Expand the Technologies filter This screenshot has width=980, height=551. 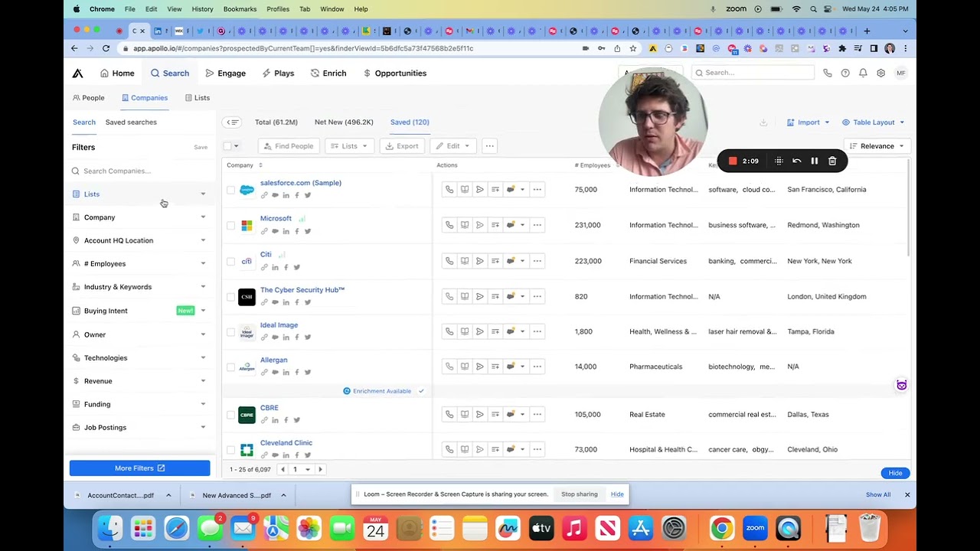(139, 358)
